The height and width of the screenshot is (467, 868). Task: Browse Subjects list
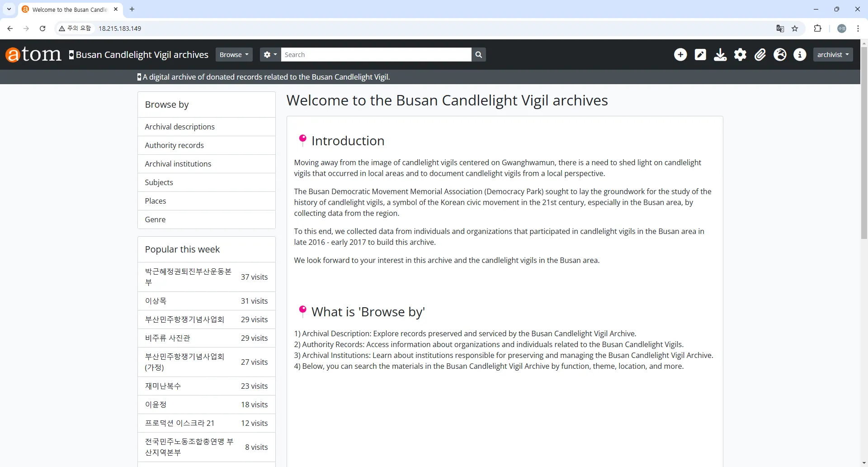207,182
